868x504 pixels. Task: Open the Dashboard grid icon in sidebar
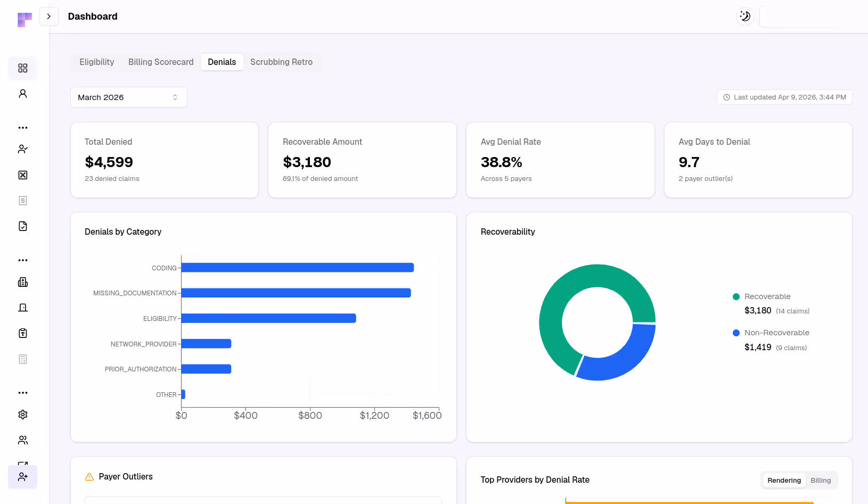click(x=22, y=68)
